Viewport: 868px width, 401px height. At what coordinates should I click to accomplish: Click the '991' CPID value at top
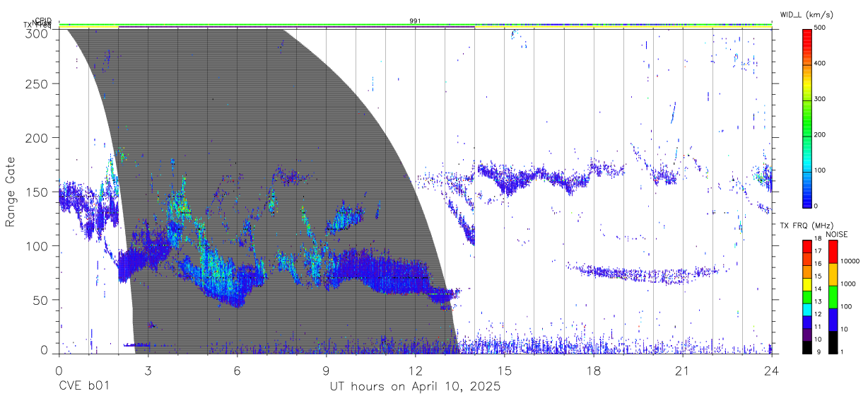click(x=415, y=21)
